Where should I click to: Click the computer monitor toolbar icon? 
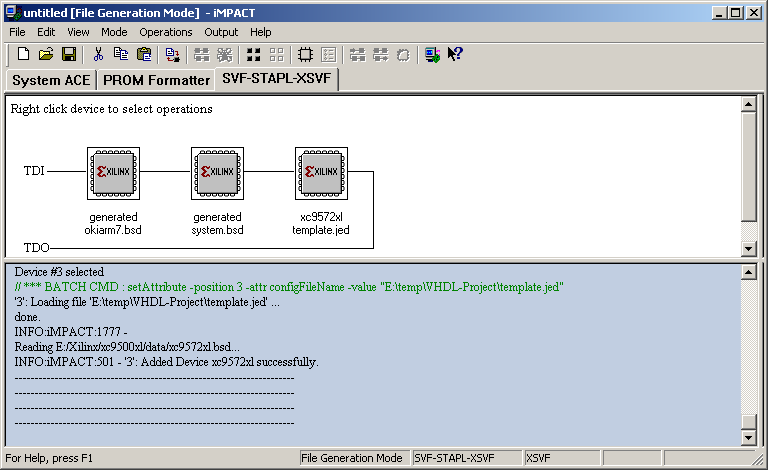click(432, 54)
